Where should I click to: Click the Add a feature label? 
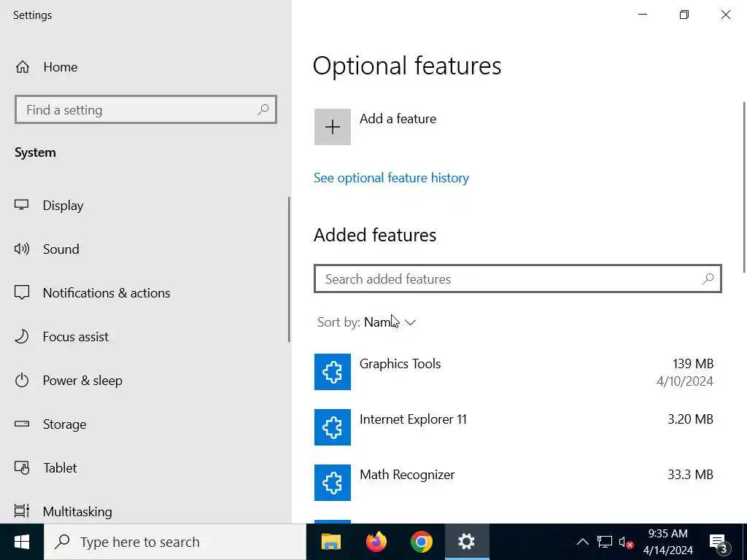[398, 119]
